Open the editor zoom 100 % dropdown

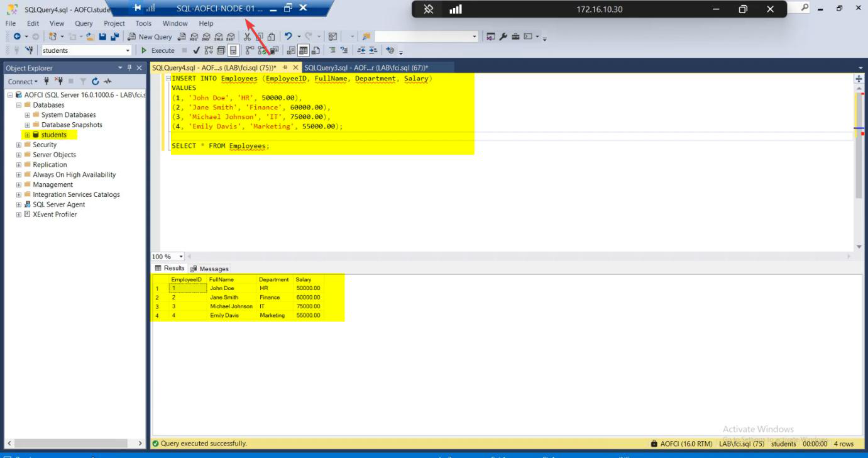[182, 257]
